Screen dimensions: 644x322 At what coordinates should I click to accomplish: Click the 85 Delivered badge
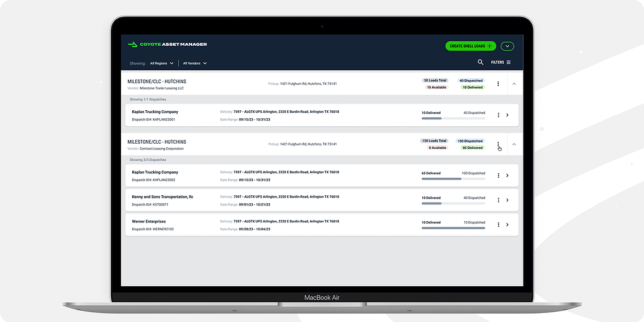(x=472, y=148)
